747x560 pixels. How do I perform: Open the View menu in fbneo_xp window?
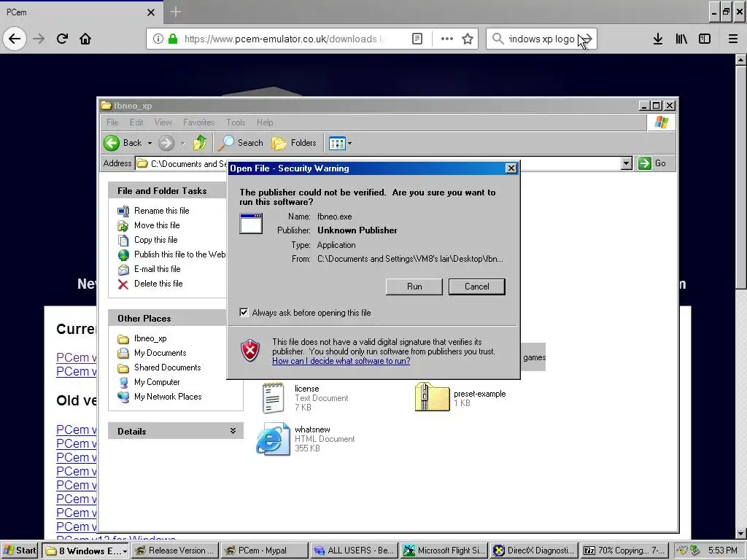pyautogui.click(x=163, y=122)
